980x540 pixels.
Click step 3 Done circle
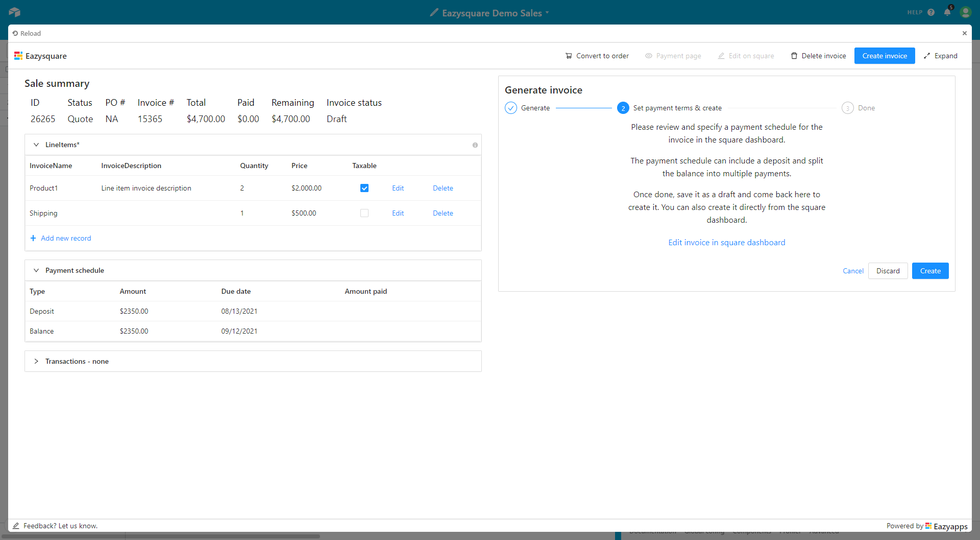[x=848, y=108]
